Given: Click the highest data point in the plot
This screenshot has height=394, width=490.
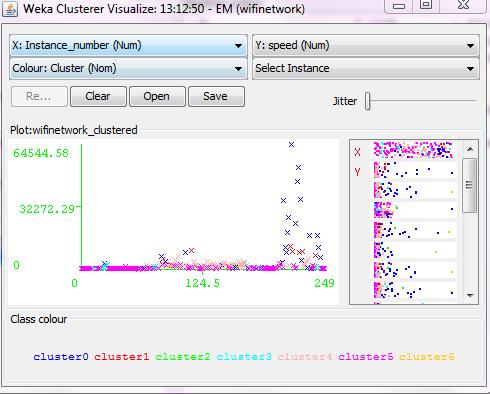Looking at the screenshot, I should tap(291, 145).
